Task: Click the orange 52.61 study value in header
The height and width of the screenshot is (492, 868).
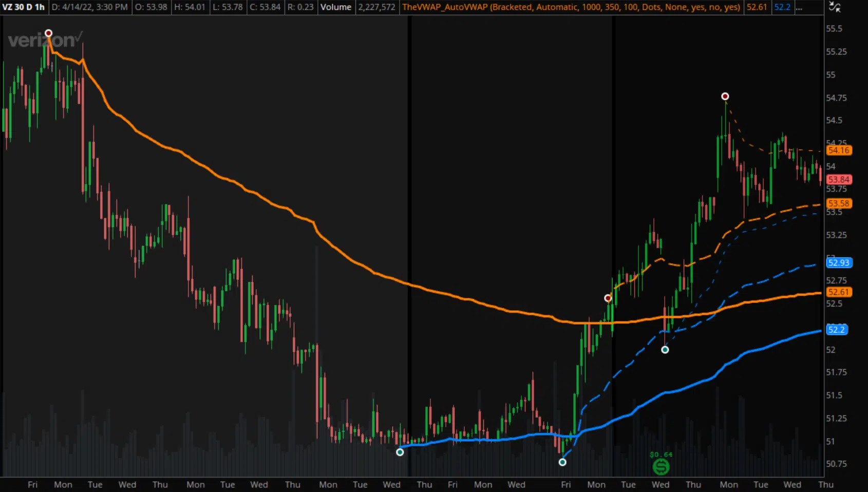Action: [x=757, y=7]
